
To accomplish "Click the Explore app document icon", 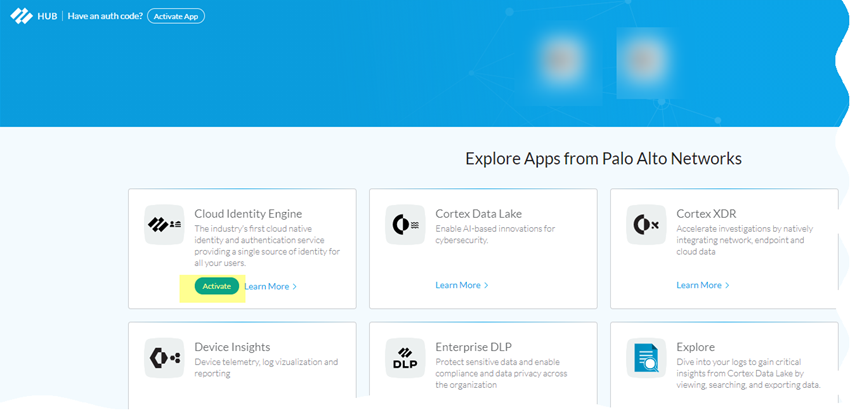I will [645, 358].
